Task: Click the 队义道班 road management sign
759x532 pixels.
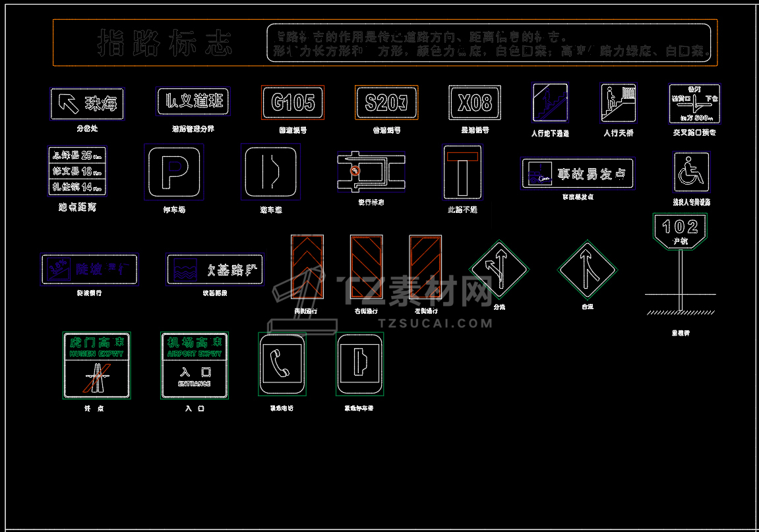Action: click(x=193, y=101)
